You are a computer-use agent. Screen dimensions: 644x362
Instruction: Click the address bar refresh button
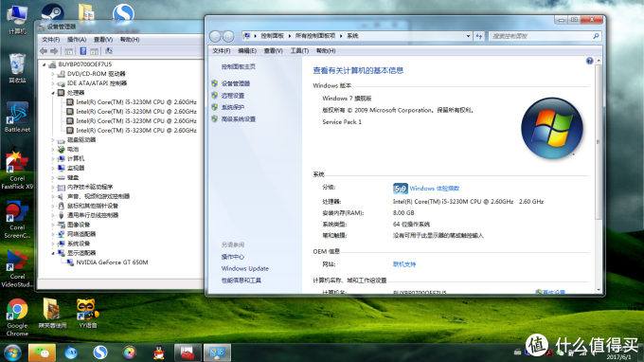(x=479, y=36)
